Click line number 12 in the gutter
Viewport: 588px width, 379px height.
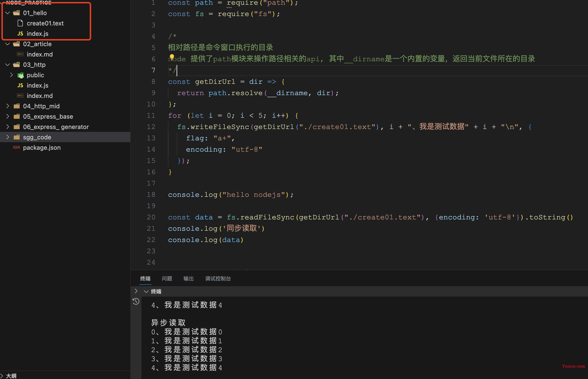(151, 127)
